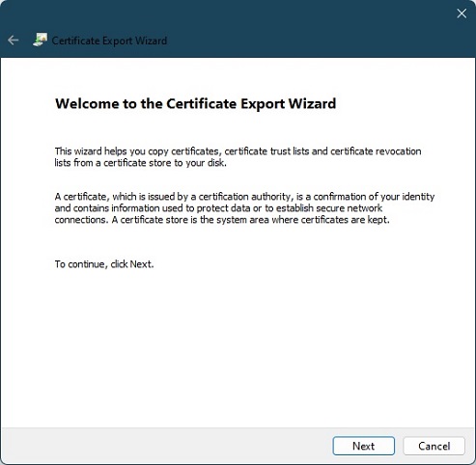Proceed with the Next button

tap(364, 446)
